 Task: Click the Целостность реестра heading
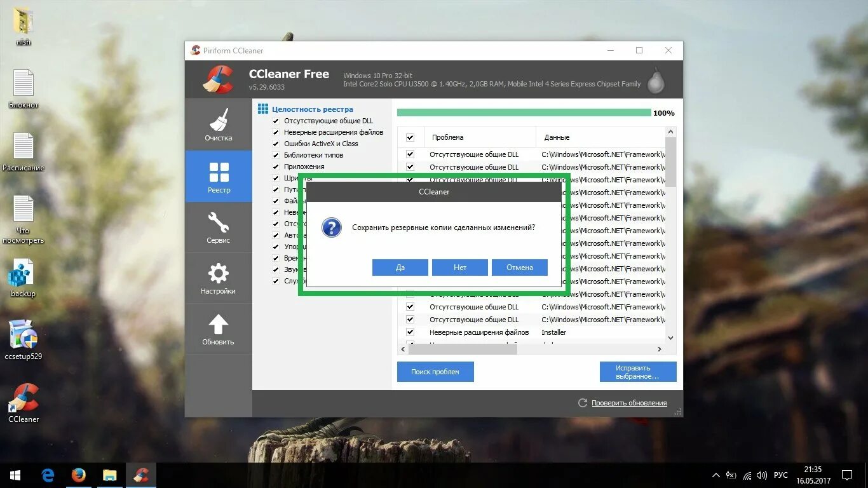click(x=313, y=109)
